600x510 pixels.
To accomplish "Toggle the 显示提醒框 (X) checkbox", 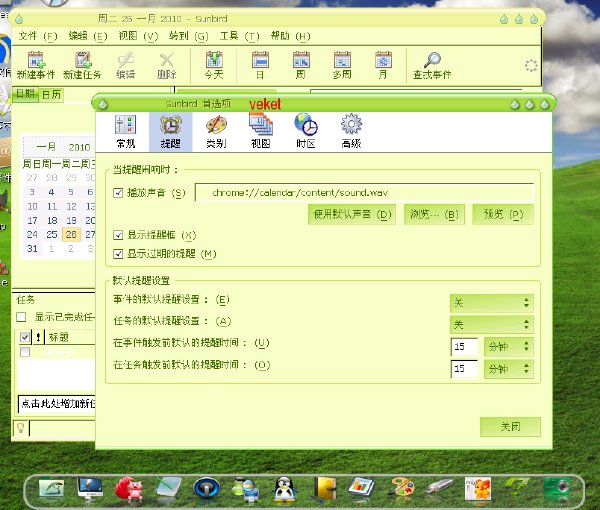I will click(x=118, y=235).
